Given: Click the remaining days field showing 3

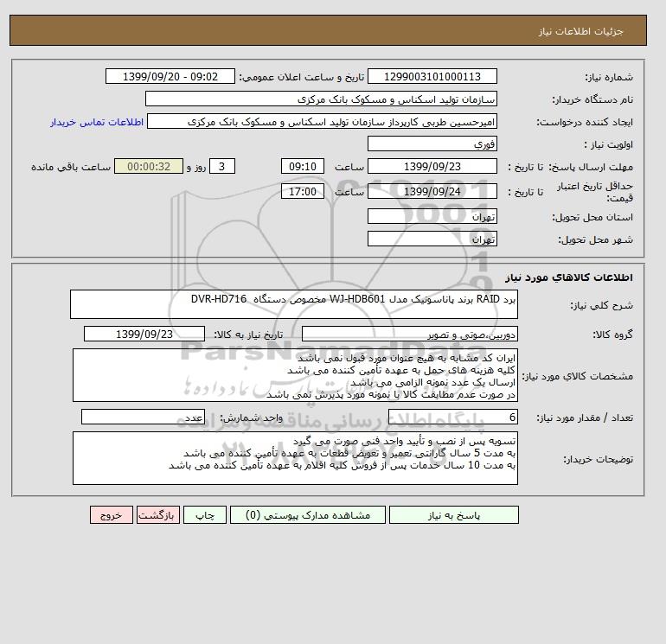Looking at the screenshot, I should [222, 167].
